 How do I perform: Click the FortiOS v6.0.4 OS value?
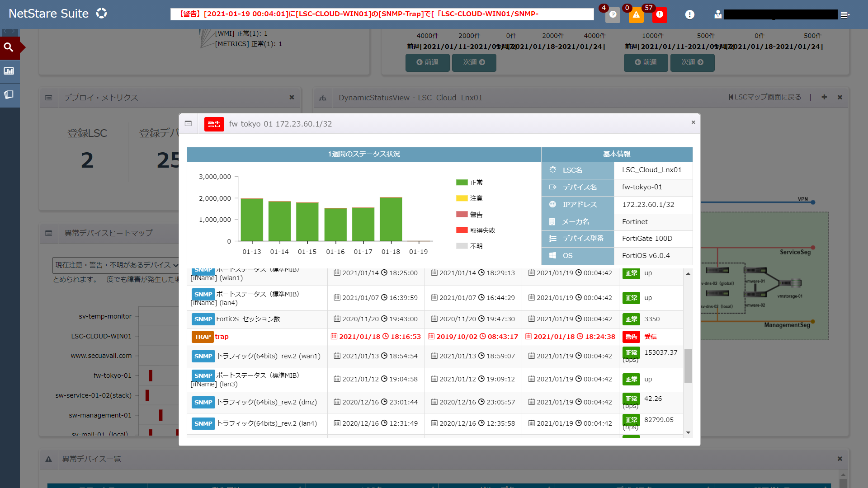point(646,256)
